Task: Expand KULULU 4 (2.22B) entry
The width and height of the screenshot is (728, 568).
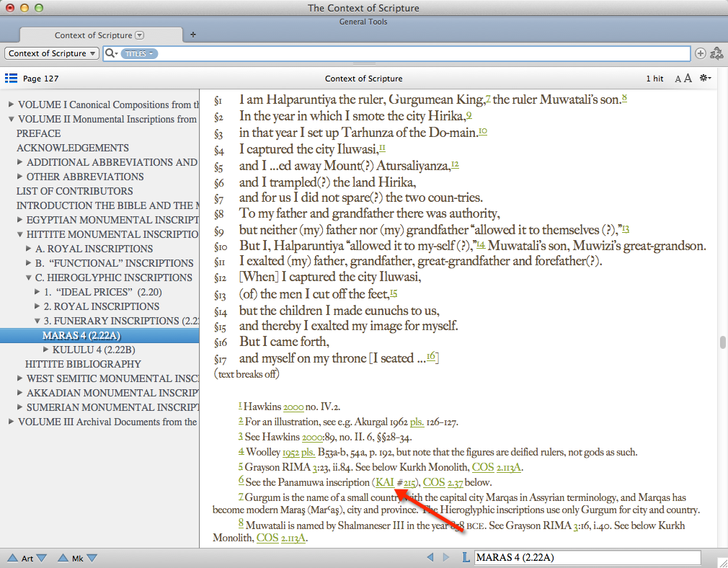Action: [46, 350]
